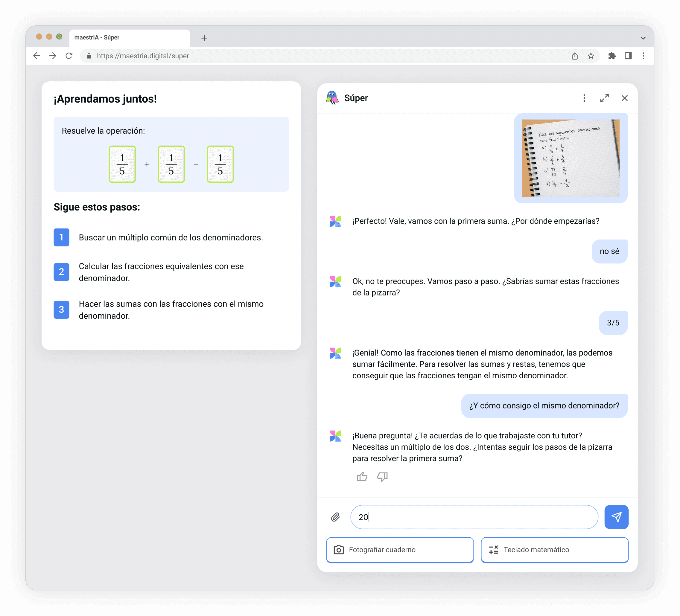Open the extensions puzzle icon
680x616 pixels.
[612, 56]
